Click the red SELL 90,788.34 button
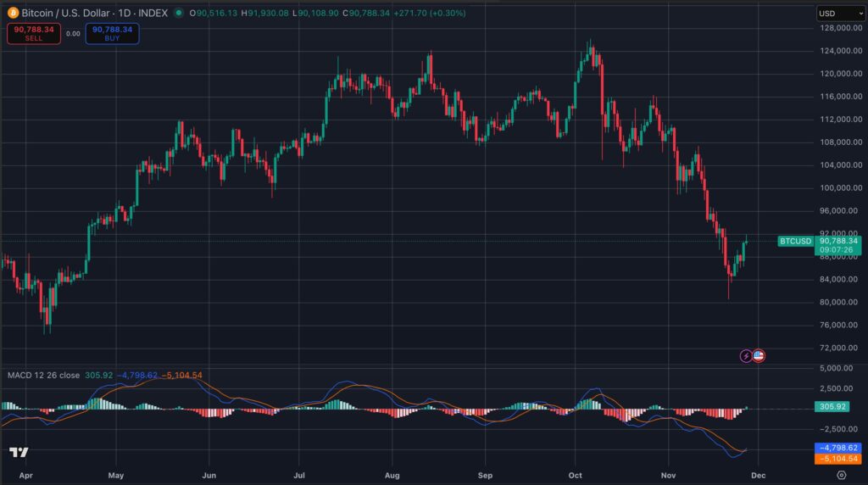Screen dimensions: 868x485 point(34,34)
